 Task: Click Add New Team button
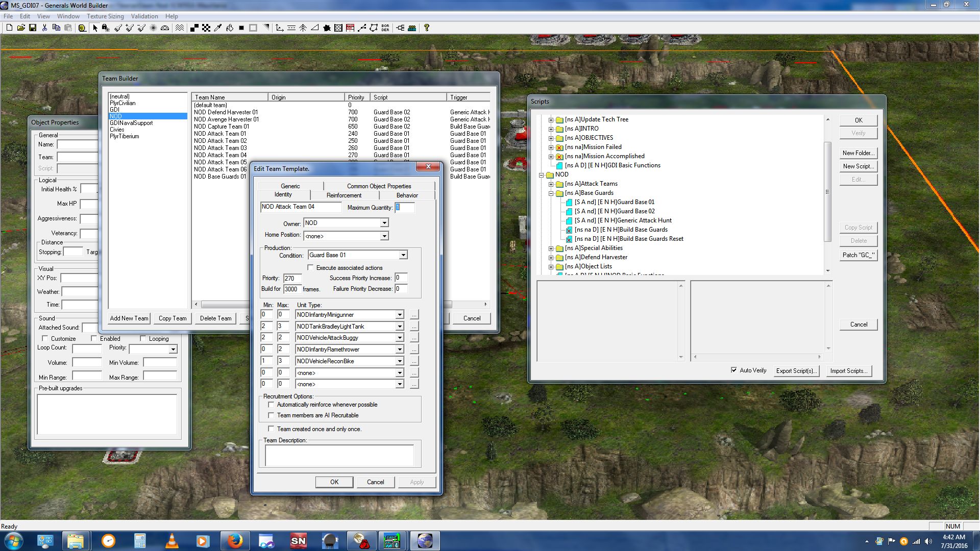coord(129,318)
